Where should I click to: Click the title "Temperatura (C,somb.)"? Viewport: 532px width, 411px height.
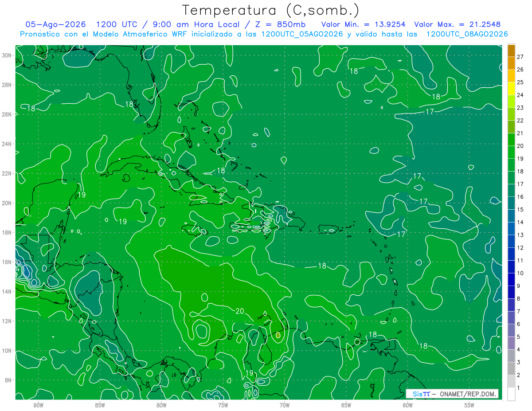click(271, 10)
